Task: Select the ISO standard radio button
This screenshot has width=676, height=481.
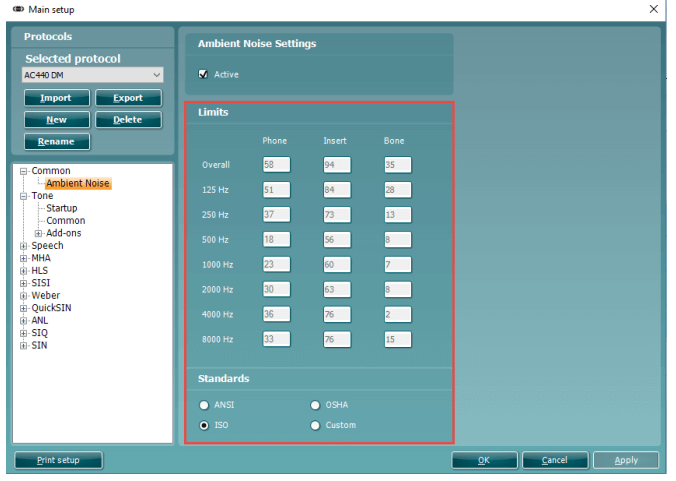Action: [x=204, y=425]
